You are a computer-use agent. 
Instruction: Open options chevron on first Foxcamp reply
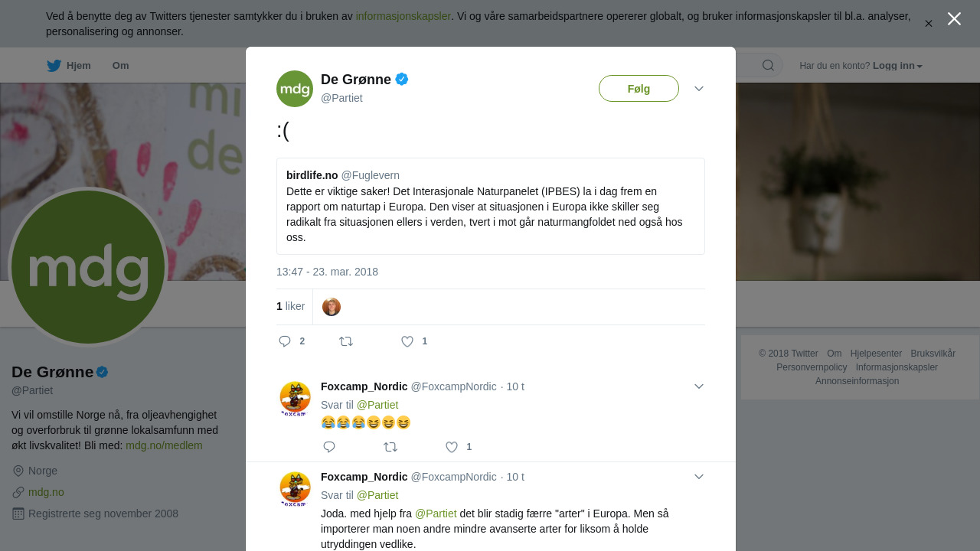699,386
